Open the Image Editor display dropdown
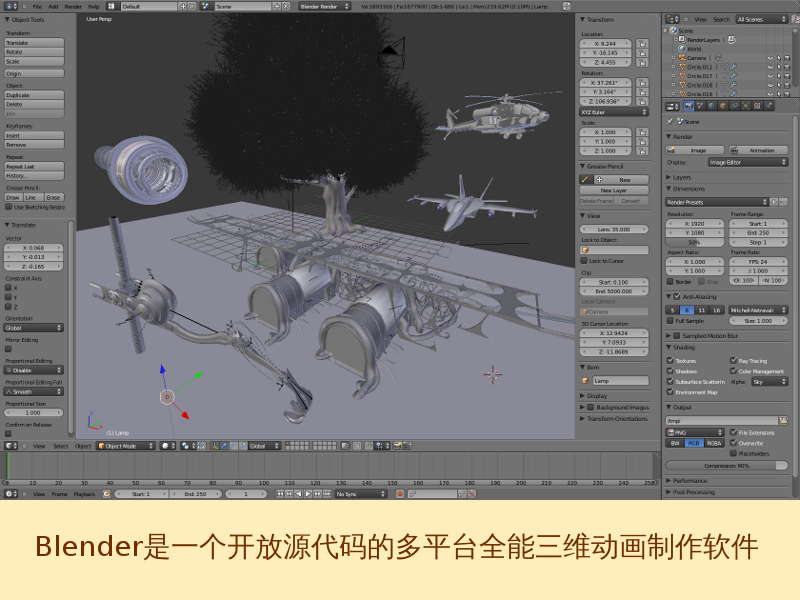The image size is (800, 600). coord(748,162)
